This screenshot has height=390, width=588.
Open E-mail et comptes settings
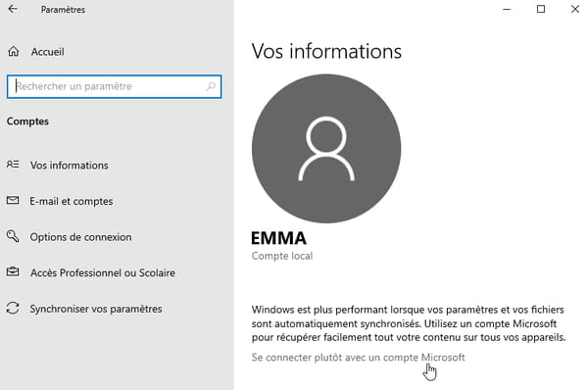pyautogui.click(x=72, y=202)
